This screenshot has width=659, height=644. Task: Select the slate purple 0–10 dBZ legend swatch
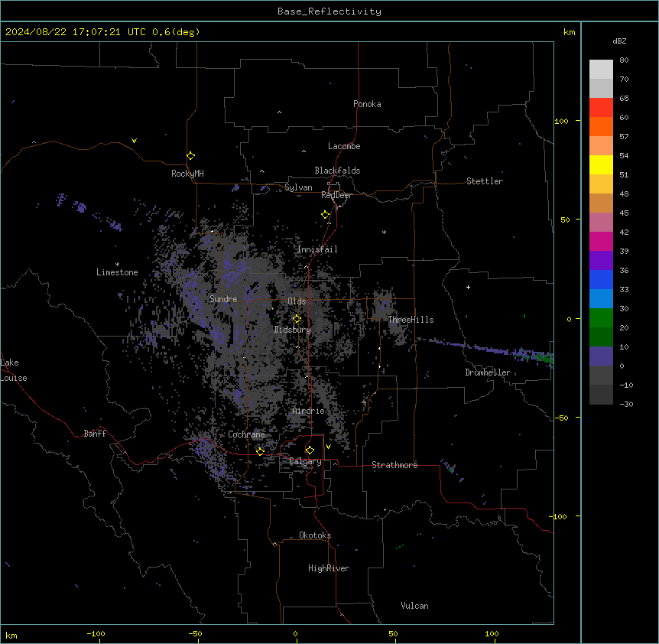click(601, 356)
